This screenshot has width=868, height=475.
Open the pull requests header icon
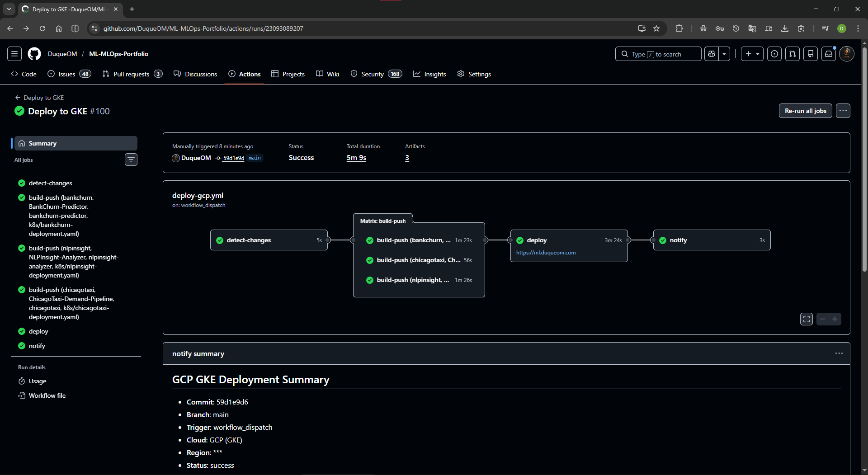coord(792,54)
